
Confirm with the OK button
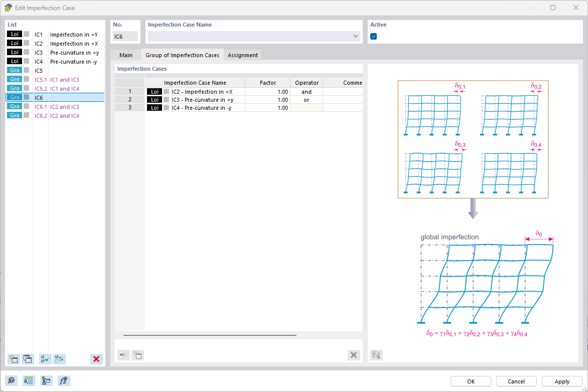[x=471, y=381]
